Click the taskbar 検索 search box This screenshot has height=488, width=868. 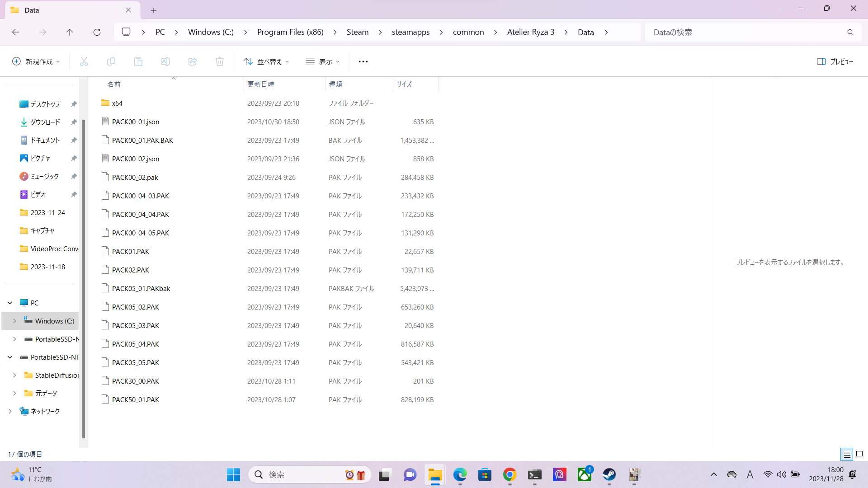pyautogui.click(x=310, y=474)
